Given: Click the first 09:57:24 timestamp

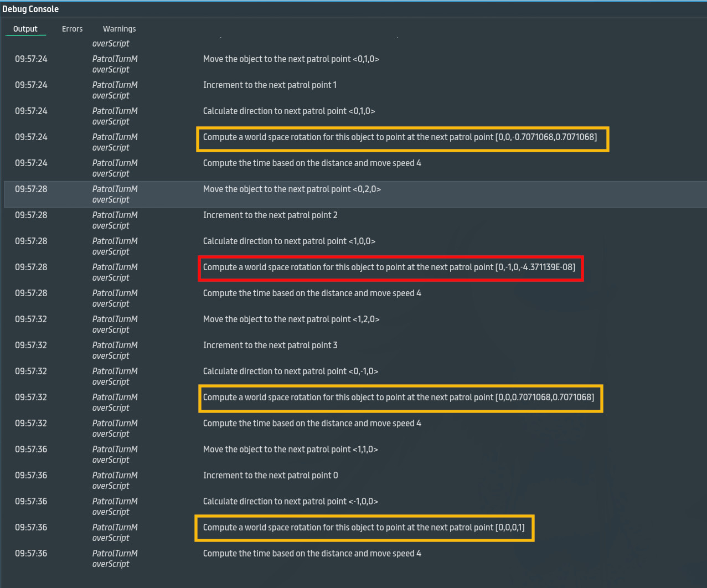Looking at the screenshot, I should [x=31, y=59].
